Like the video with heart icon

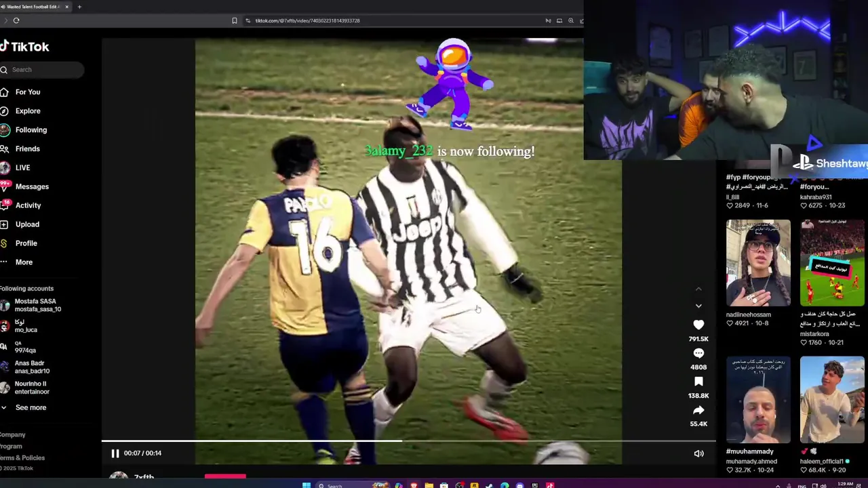pyautogui.click(x=698, y=325)
